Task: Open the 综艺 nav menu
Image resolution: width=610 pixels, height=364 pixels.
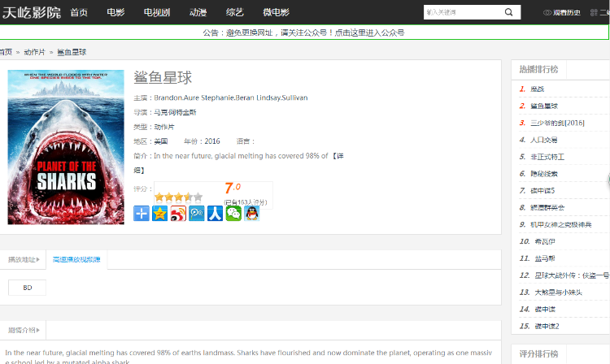Action: (234, 12)
